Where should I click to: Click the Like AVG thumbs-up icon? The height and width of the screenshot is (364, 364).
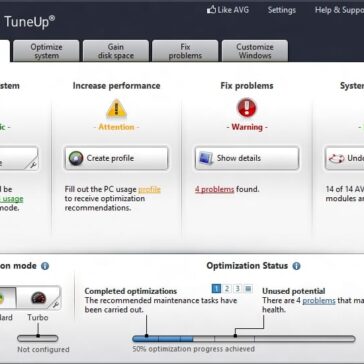coord(211,10)
